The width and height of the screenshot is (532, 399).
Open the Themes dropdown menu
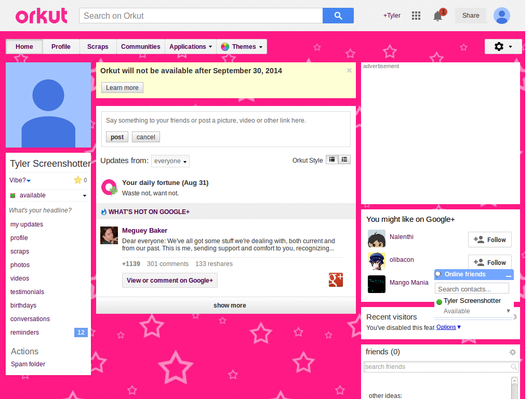[242, 46]
